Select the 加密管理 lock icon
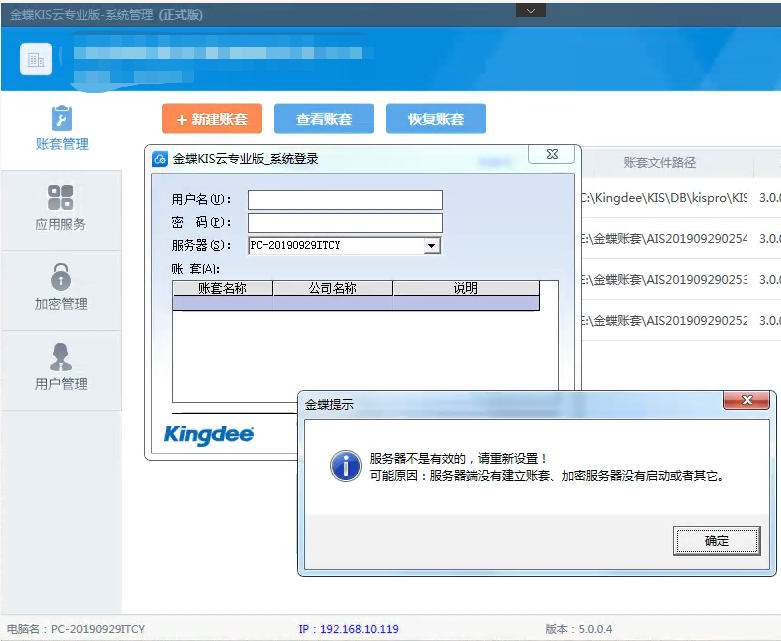781x641 pixels. click(61, 277)
